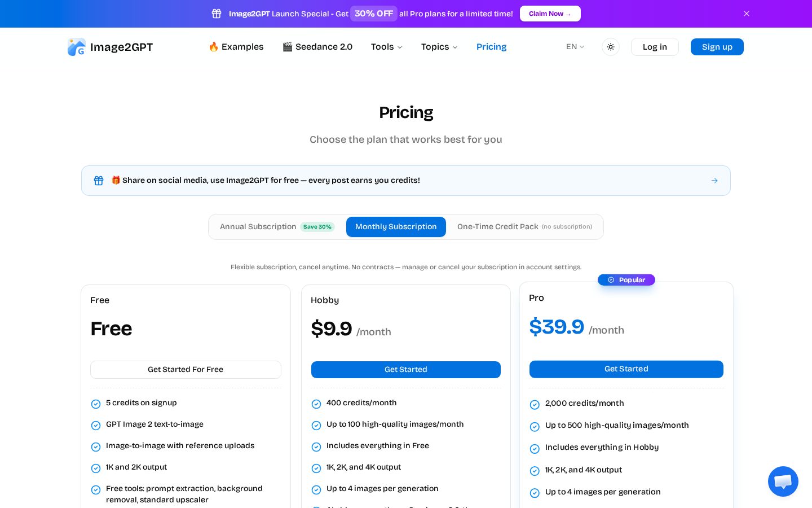
Task: Click the check icon beside Free tools row
Action: tap(96, 489)
